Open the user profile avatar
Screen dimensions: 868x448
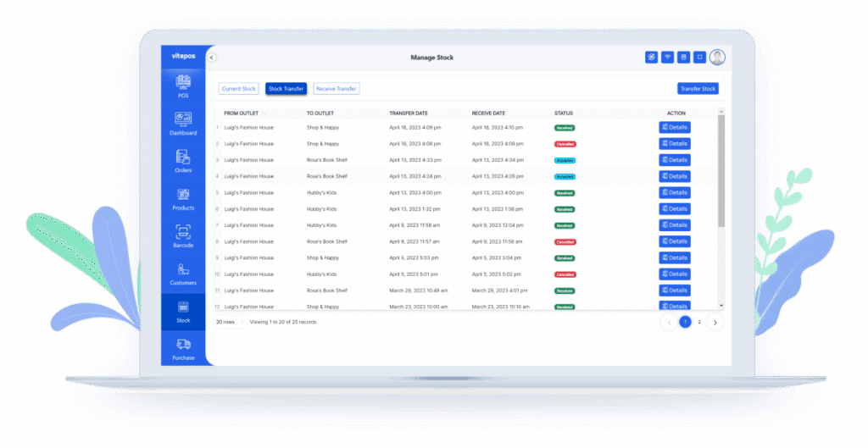pos(717,57)
